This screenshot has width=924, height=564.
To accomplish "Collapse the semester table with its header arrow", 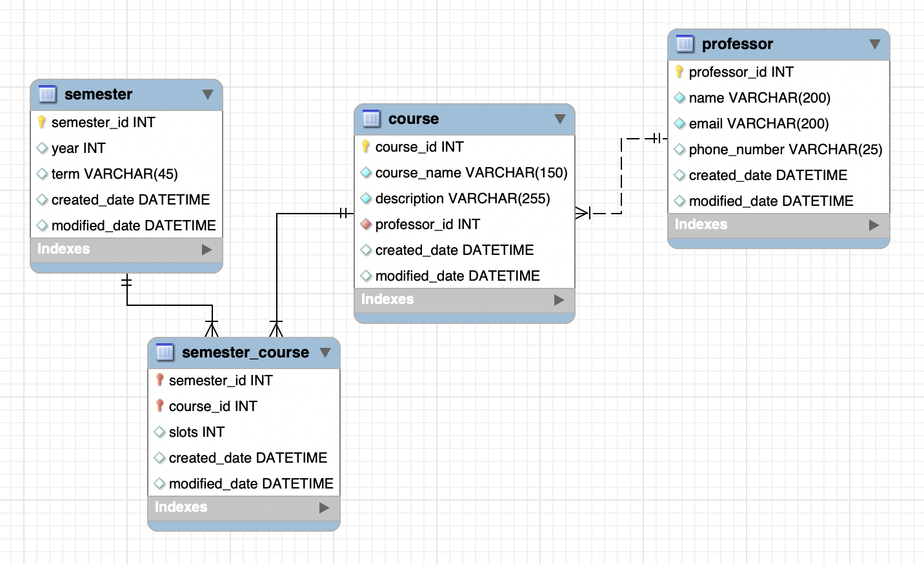I will tap(207, 94).
